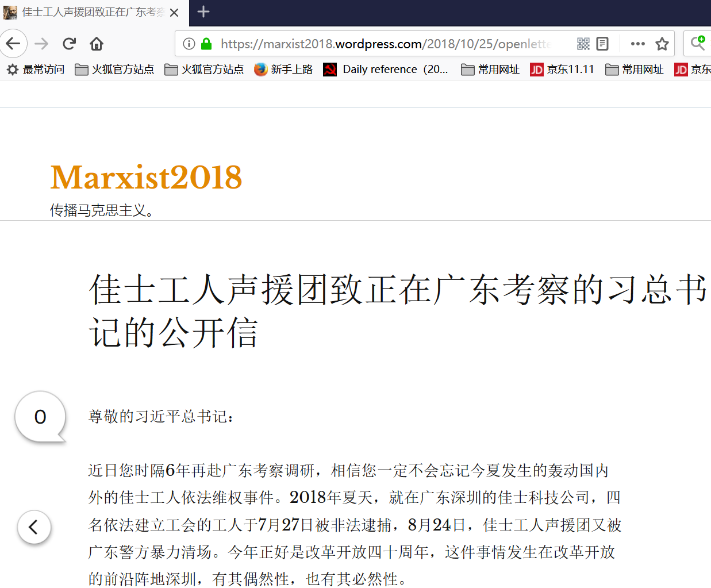Bookmark this page with the star

coord(662,44)
